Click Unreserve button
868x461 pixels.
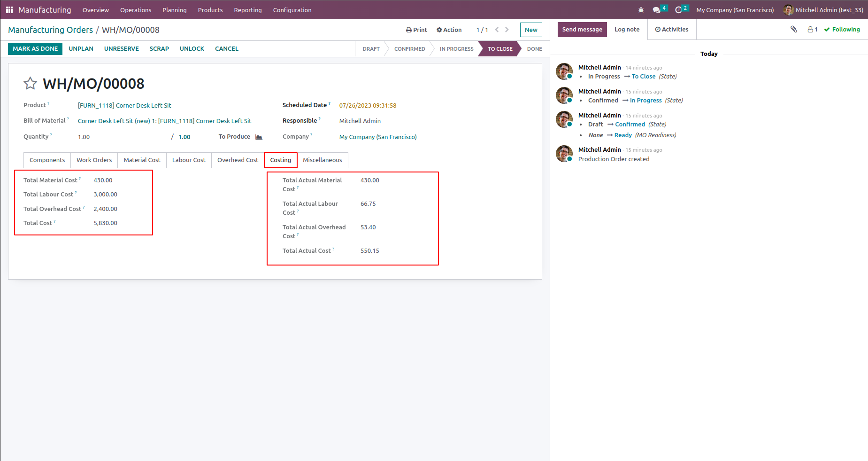tap(122, 49)
